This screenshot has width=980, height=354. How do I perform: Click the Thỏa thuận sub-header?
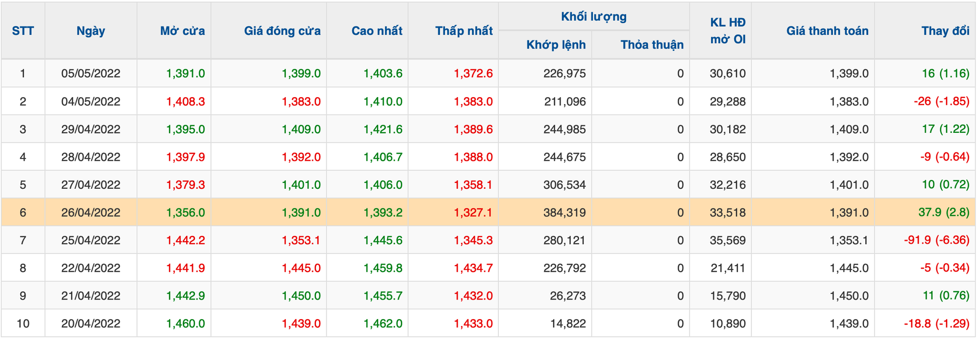652,45
